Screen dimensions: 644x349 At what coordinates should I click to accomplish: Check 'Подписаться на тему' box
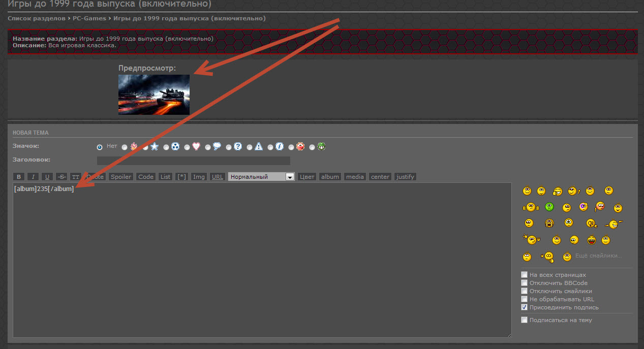(525, 320)
